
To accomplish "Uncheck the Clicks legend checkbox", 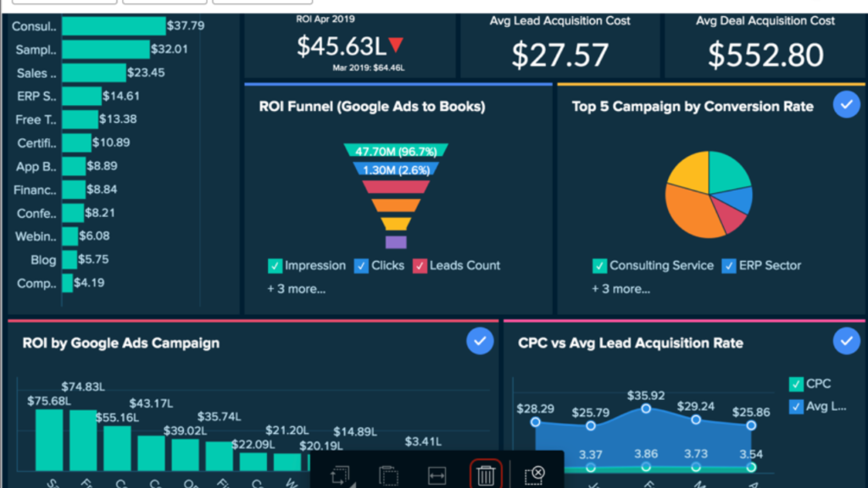I will (361, 266).
